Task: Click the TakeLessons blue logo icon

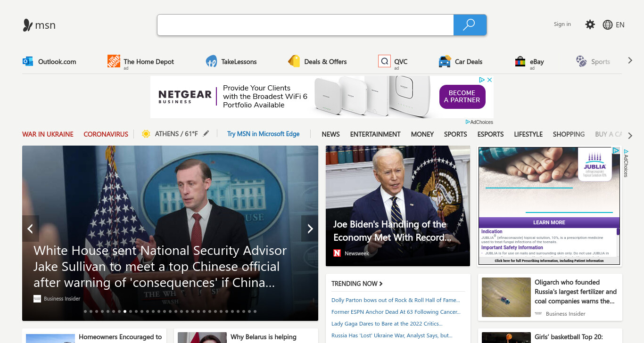Action: point(211,61)
